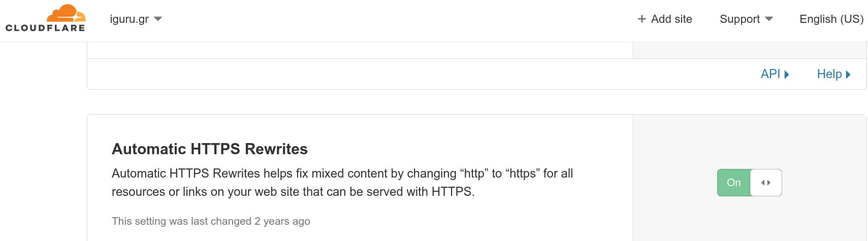Open the English (US) language selector
Screen dimensions: 868x241
(831, 19)
